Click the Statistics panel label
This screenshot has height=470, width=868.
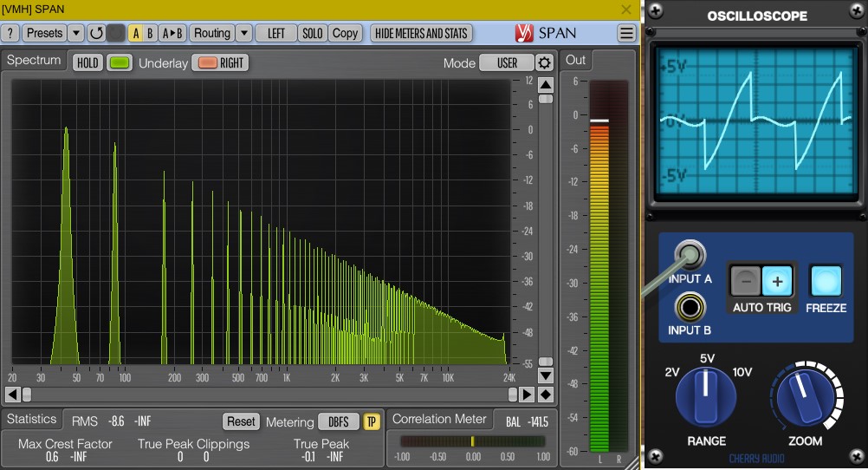pyautogui.click(x=31, y=419)
